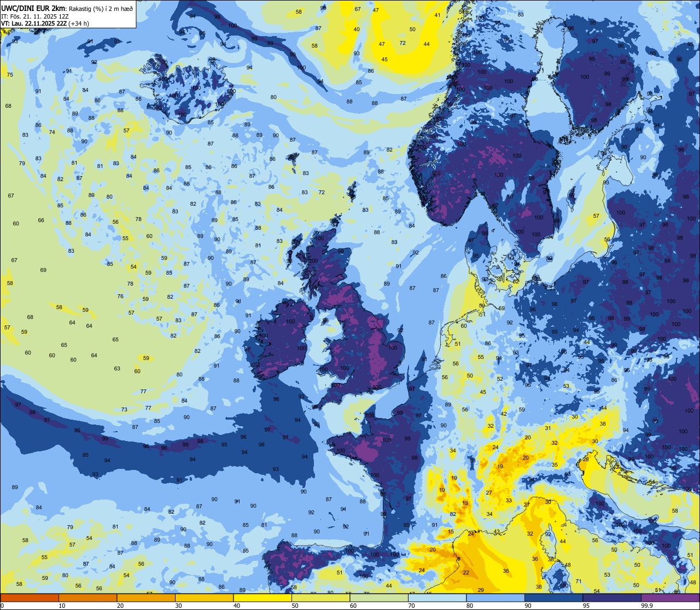Viewport: 700px width, 610px height.
Task: Pick the darkest orange legend swatch below 10
Action: pyautogui.click(x=30, y=598)
